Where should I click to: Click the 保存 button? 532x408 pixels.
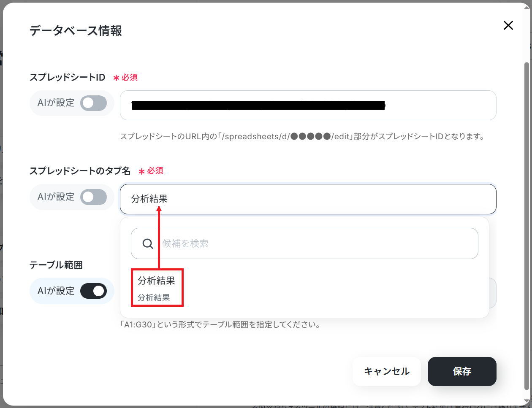462,371
